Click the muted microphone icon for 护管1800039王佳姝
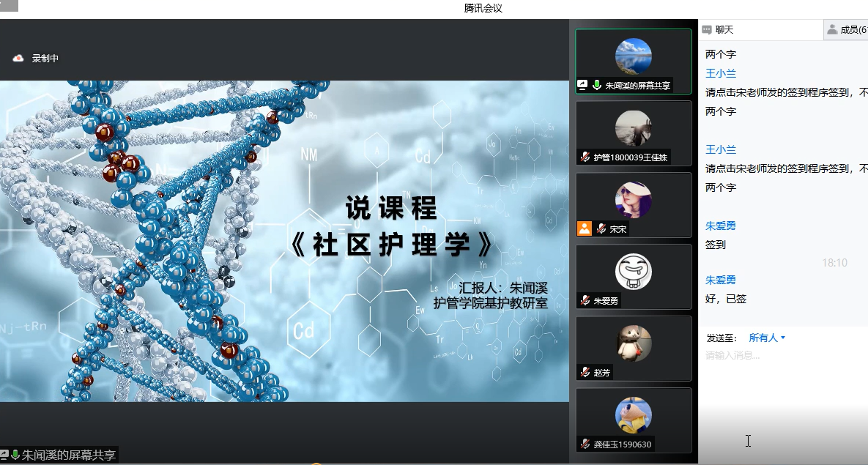868x465 pixels. coord(585,157)
